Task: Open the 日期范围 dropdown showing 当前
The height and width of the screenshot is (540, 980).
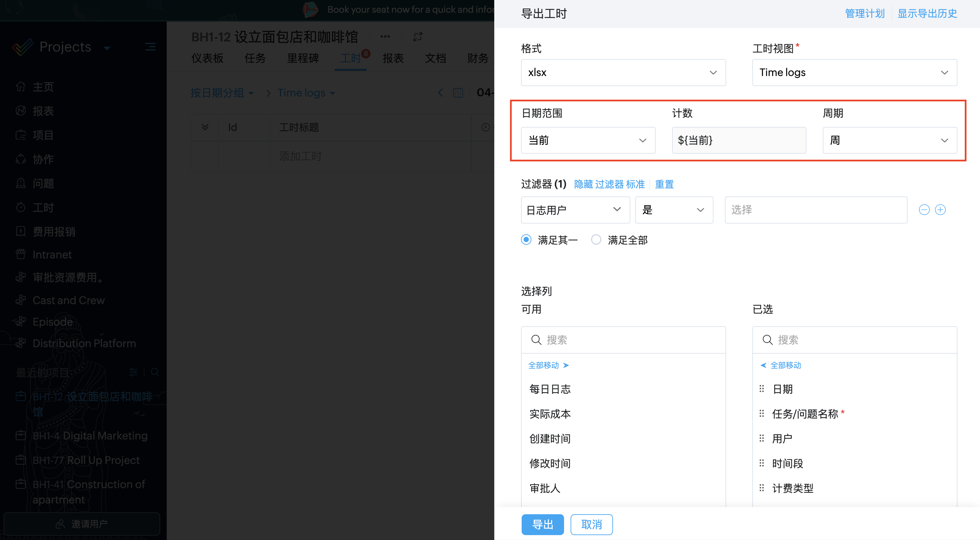Action: coord(588,140)
